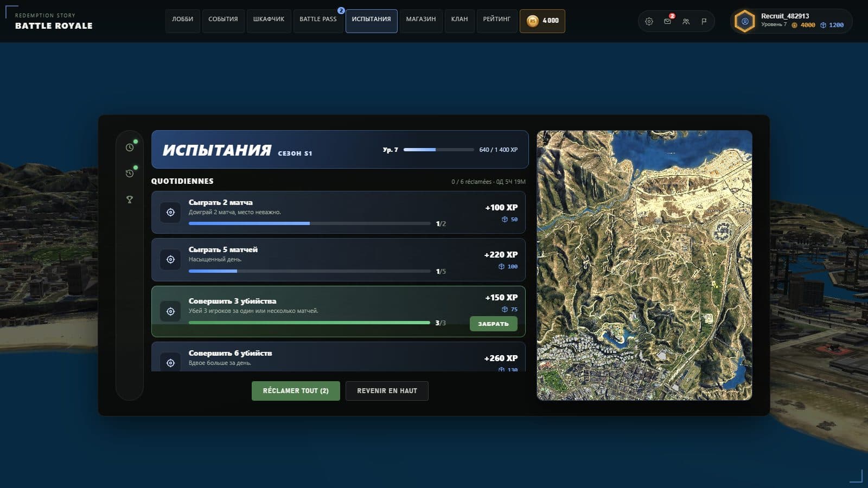Click target icon of 'Совершить 3 убийства'
Screen dimensions: 868x488
[x=170, y=311]
